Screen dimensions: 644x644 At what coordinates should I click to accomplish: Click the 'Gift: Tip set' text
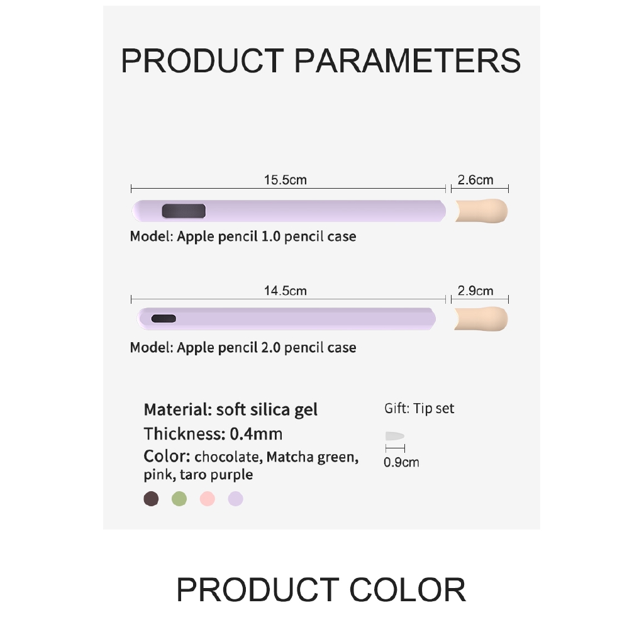[419, 409]
